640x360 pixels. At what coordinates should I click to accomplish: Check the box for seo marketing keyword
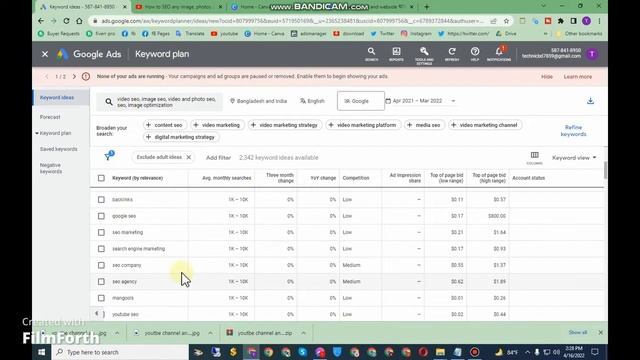(x=101, y=232)
